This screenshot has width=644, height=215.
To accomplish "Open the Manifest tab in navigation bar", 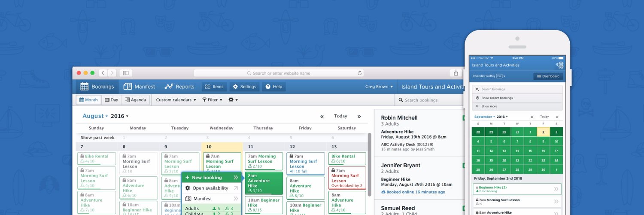I will (x=139, y=86).
